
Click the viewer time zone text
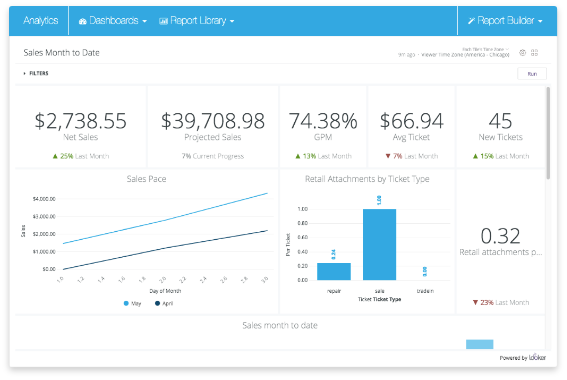pos(465,55)
